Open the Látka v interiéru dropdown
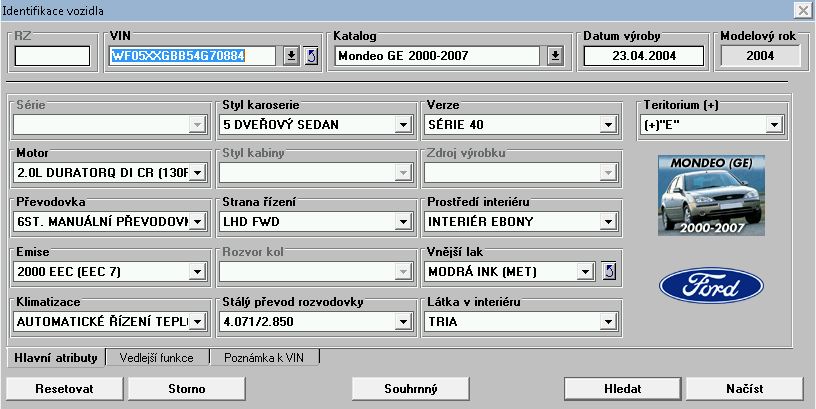 click(606, 321)
